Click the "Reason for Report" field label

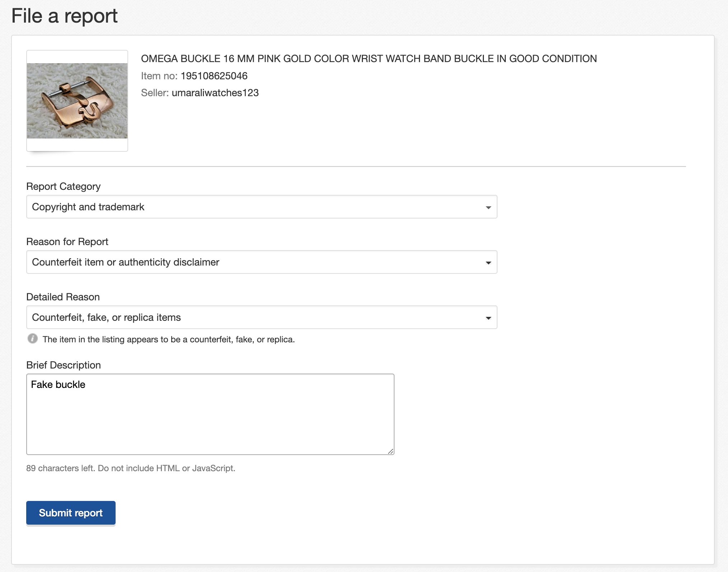pyautogui.click(x=67, y=242)
